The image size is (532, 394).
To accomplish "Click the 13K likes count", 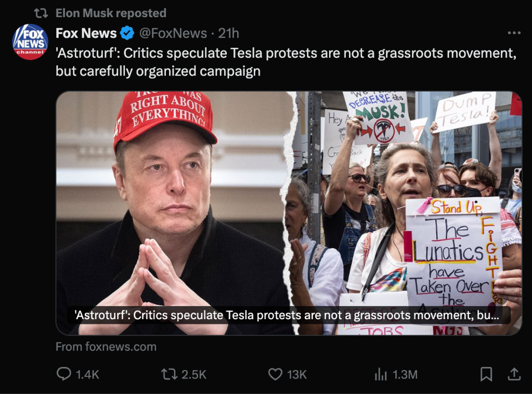I will 297,374.
